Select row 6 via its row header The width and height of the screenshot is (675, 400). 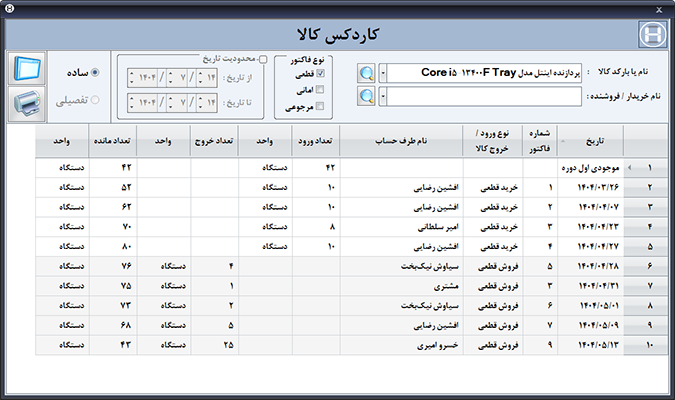[x=646, y=266]
